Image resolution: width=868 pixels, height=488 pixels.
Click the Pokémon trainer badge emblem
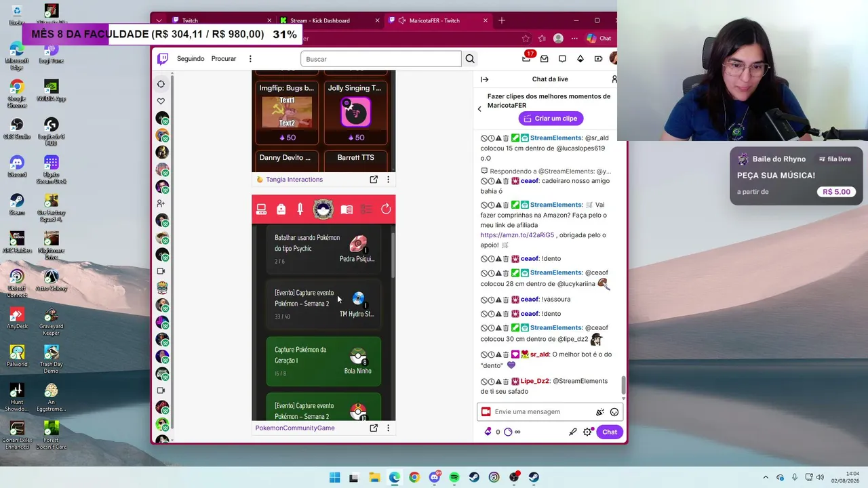pyautogui.click(x=323, y=209)
